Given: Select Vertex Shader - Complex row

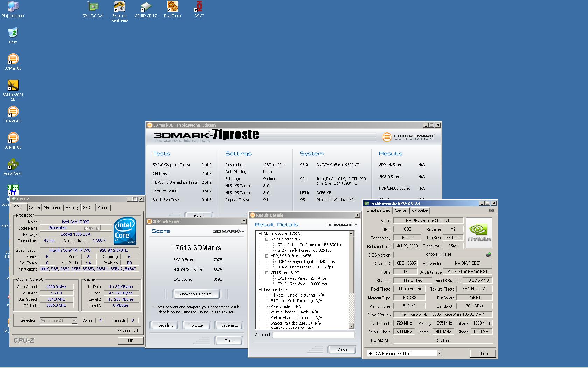Looking at the screenshot, I should (x=296, y=318).
